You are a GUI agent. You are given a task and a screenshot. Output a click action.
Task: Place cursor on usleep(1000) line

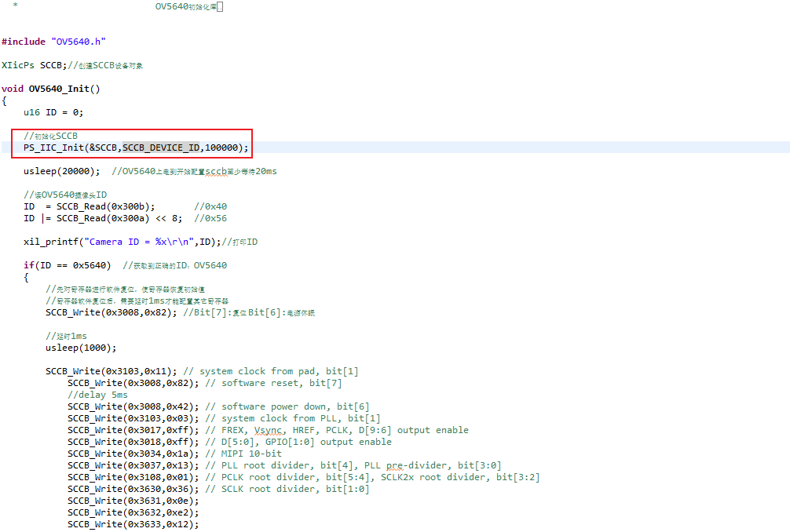pos(80,348)
